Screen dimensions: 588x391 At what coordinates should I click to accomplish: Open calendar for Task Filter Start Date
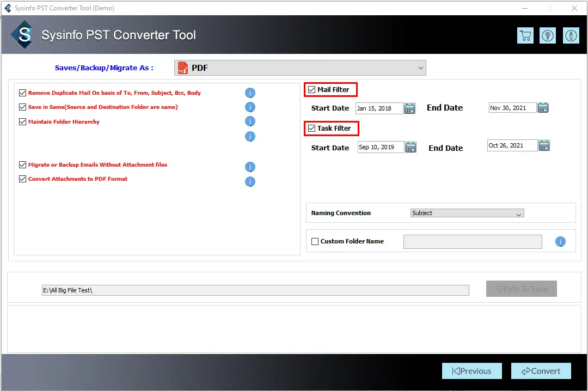pyautogui.click(x=411, y=147)
